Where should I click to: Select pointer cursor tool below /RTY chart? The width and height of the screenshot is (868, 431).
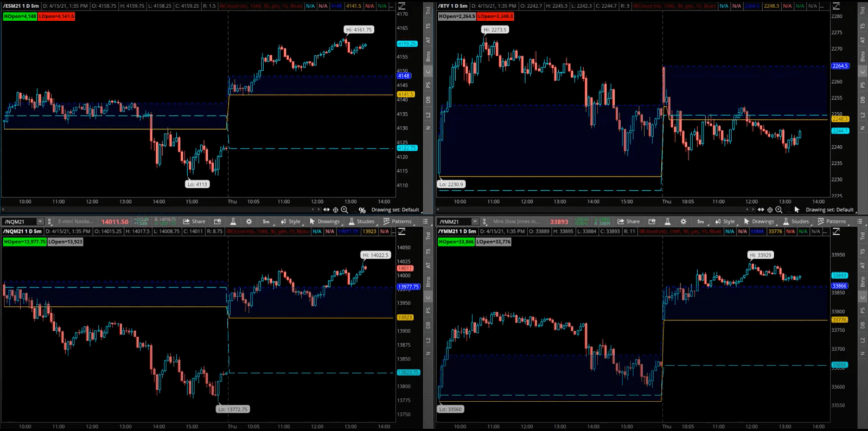pyautogui.click(x=797, y=210)
